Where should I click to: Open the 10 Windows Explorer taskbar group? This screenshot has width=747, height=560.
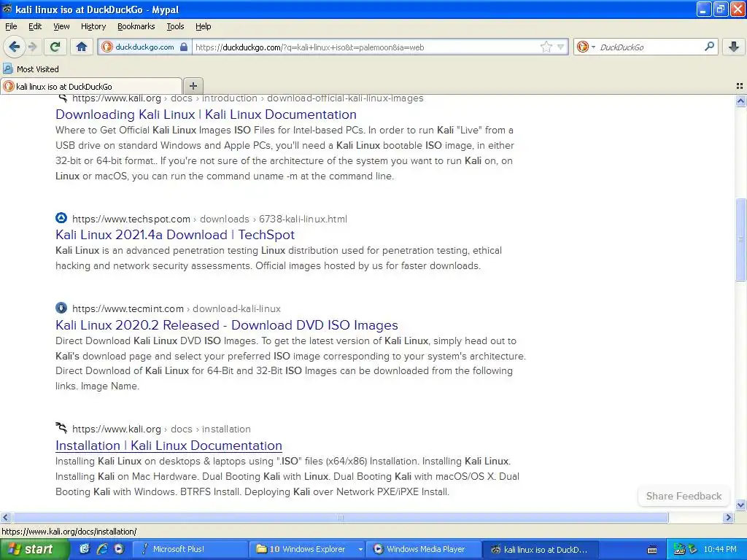307,549
